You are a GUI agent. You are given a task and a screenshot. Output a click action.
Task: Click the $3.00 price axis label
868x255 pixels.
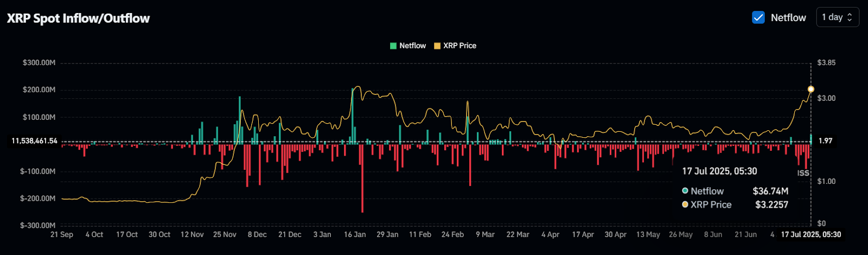point(826,98)
